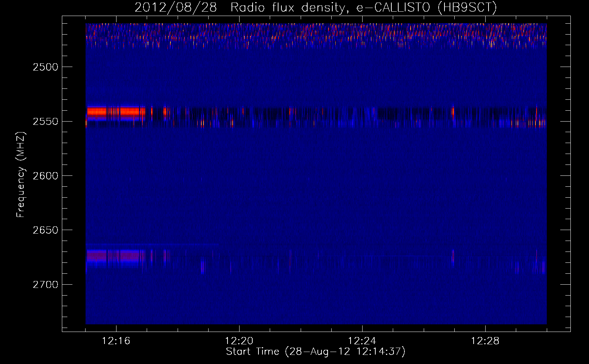Click the '2600' frequency axis label
Image resolution: width=589 pixels, height=364 pixels.
[45, 175]
